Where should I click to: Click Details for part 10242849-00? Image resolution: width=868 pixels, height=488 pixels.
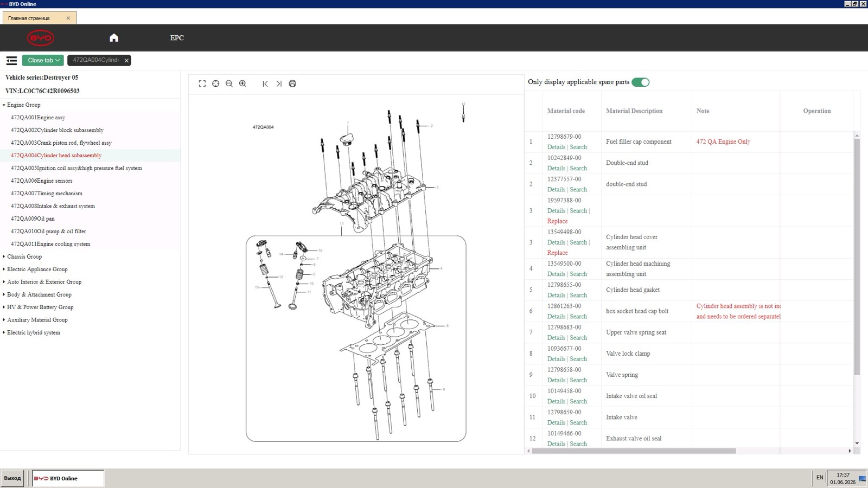pos(556,168)
